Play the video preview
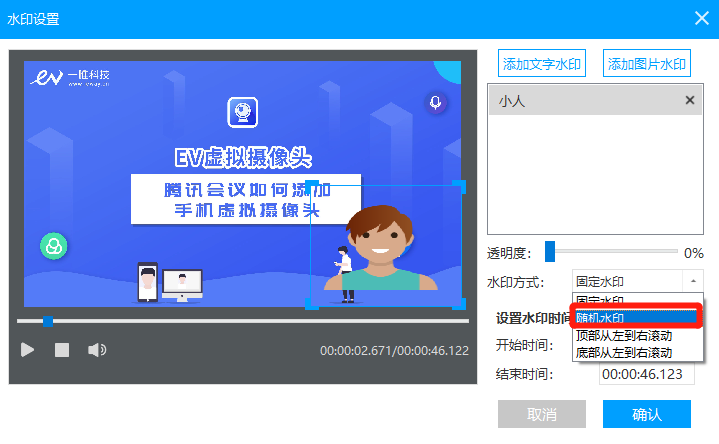The image size is (719, 444). point(28,350)
